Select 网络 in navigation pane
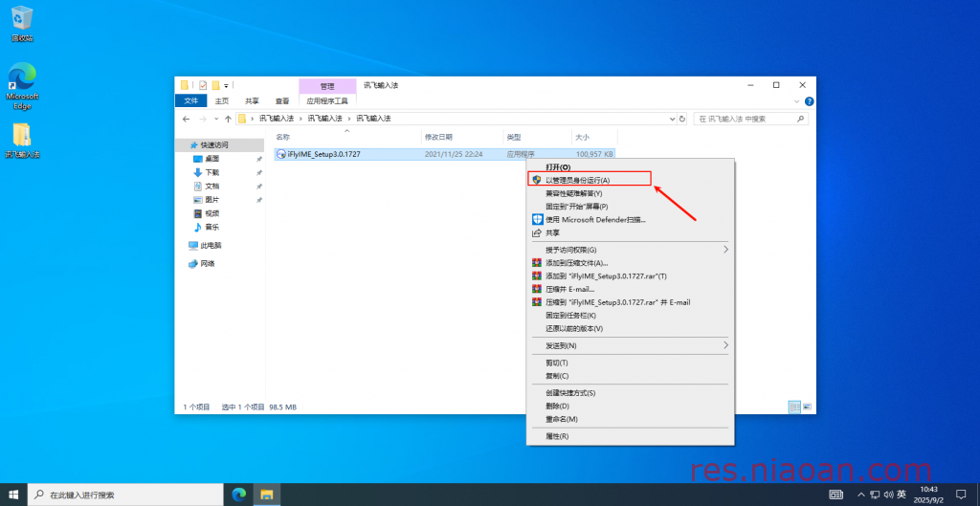The height and width of the screenshot is (506, 980). pos(208,264)
